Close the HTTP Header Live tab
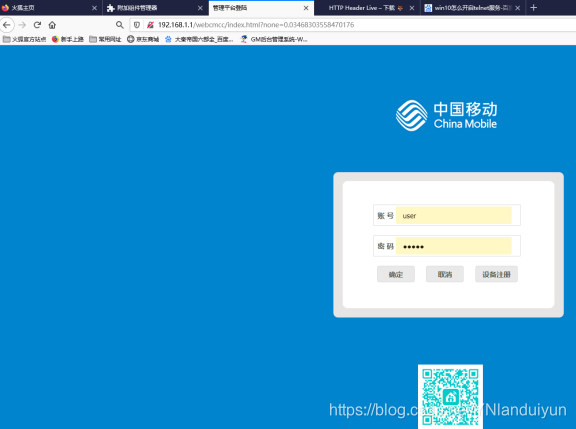This screenshot has height=429, width=576. pos(412,8)
